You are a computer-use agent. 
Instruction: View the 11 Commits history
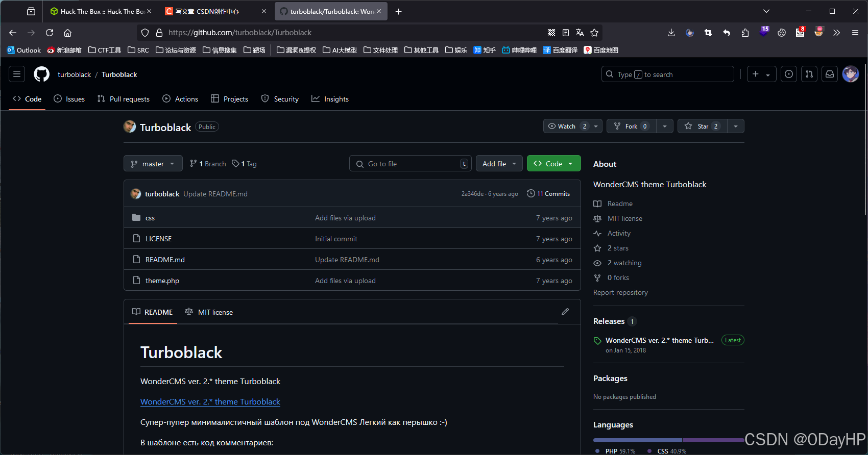click(x=548, y=193)
